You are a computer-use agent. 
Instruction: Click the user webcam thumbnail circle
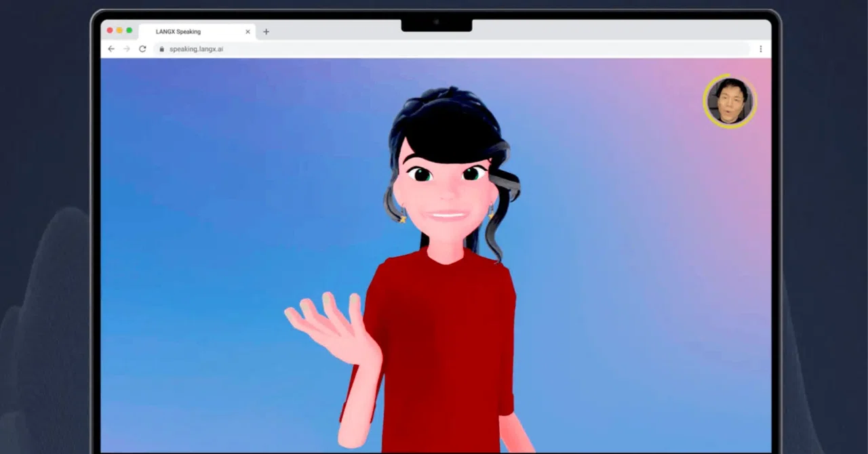[730, 101]
